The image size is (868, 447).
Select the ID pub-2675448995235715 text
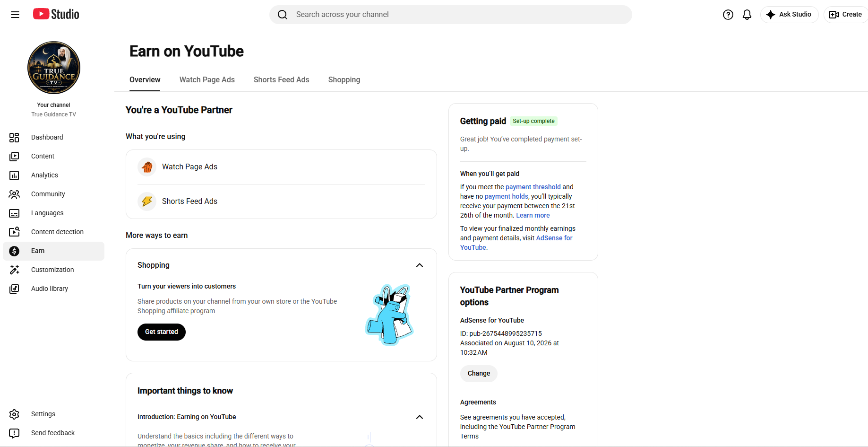point(501,333)
